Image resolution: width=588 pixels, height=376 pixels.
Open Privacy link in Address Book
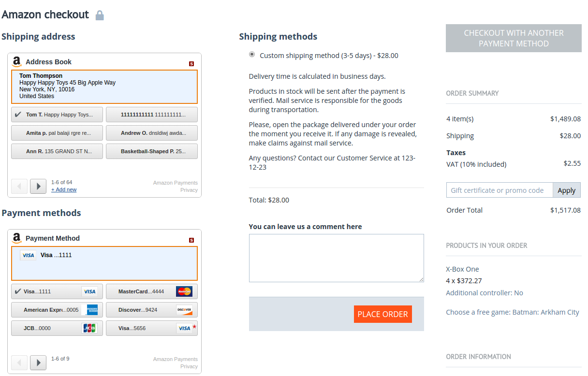pyautogui.click(x=189, y=190)
